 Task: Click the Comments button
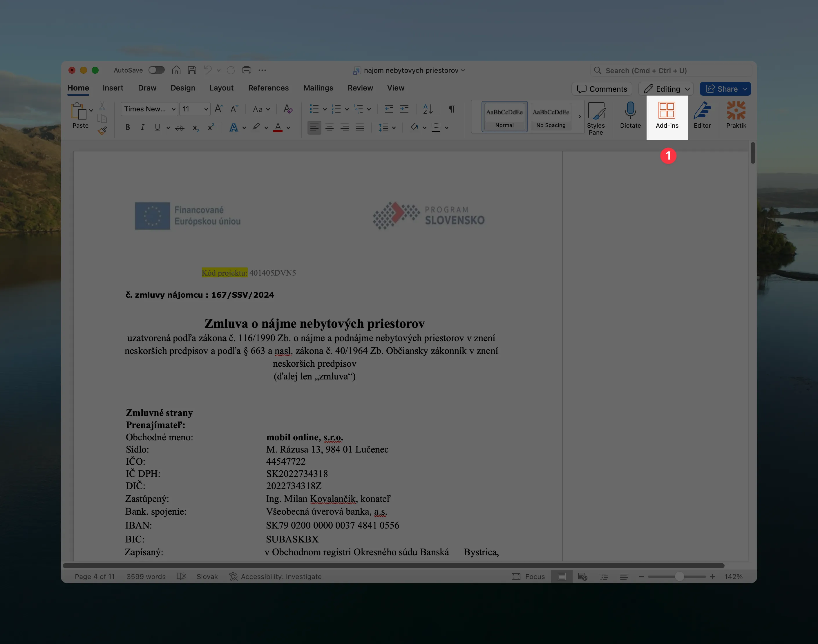click(602, 89)
